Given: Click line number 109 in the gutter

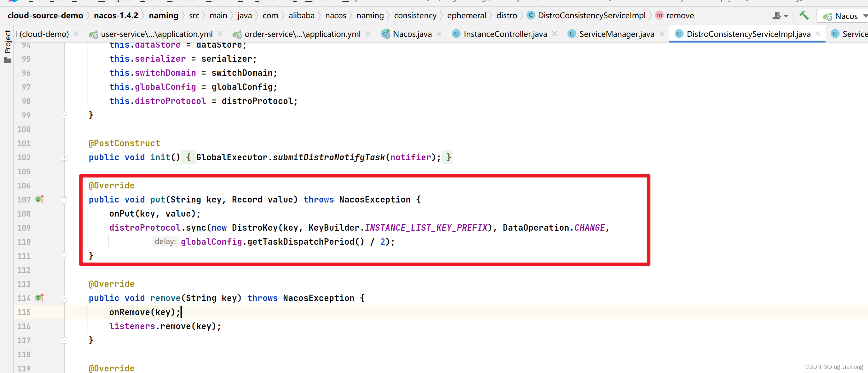Looking at the screenshot, I should [x=24, y=228].
